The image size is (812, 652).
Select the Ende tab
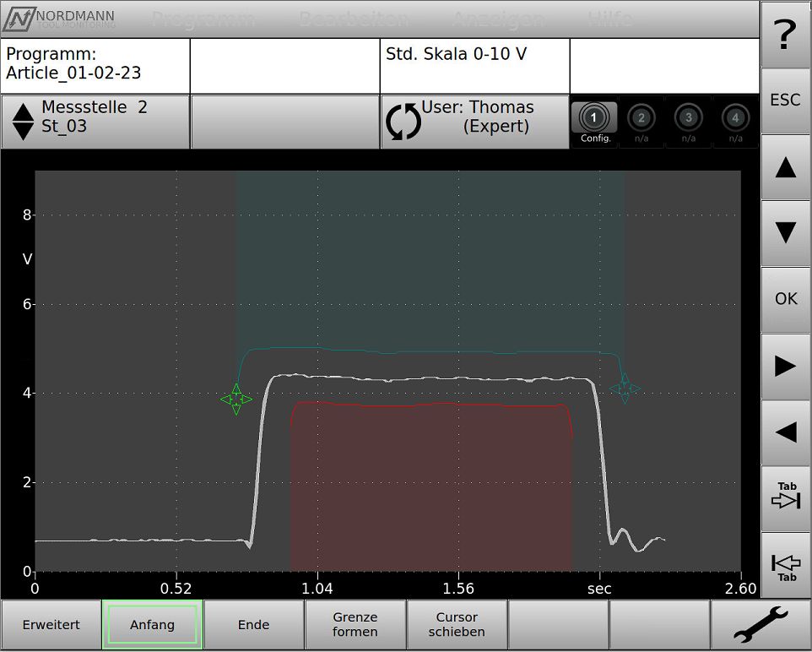click(x=253, y=625)
